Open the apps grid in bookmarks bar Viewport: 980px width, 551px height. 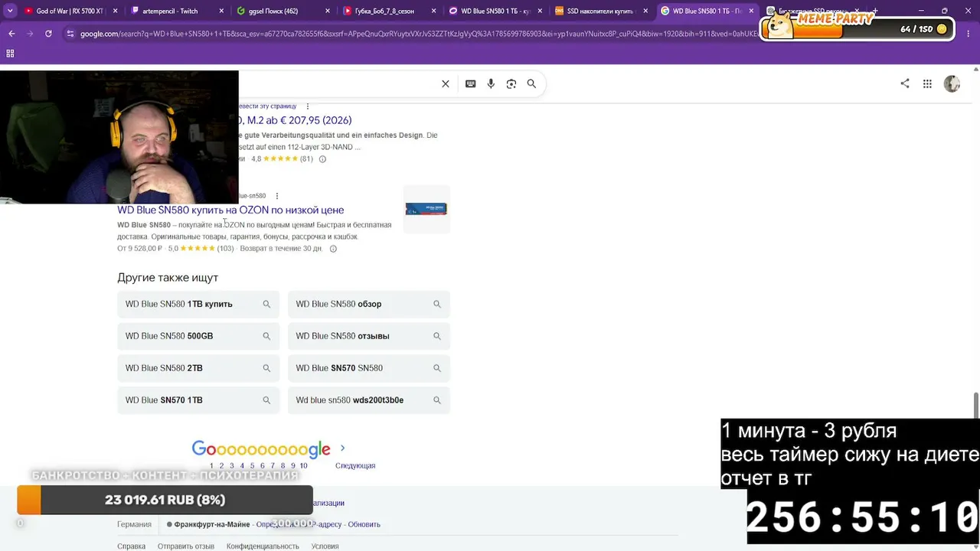coord(10,54)
